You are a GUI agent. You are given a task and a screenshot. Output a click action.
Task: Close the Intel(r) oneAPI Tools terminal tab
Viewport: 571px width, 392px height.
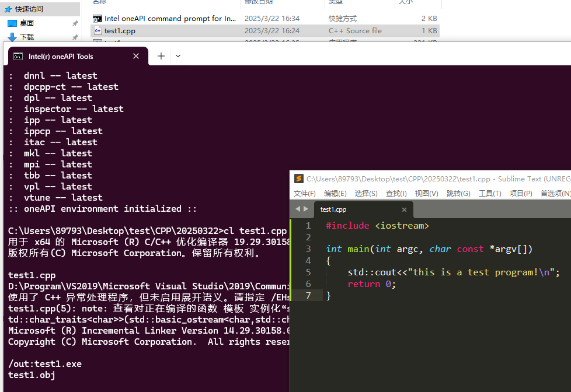[x=136, y=56]
